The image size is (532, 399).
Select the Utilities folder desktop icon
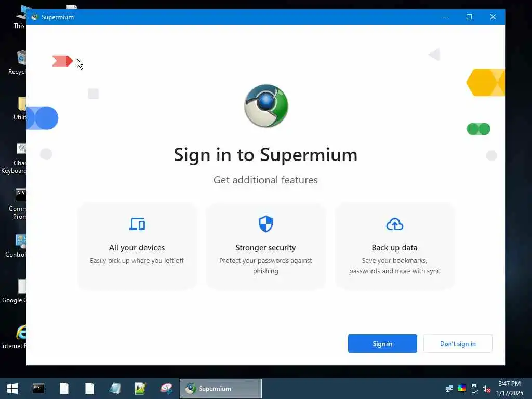20,109
